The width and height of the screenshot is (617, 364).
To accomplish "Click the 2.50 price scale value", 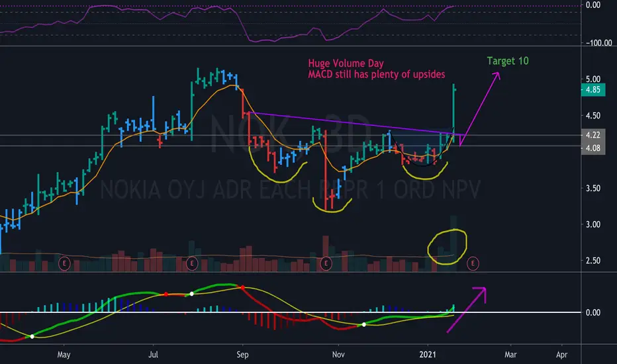I will [x=593, y=261].
